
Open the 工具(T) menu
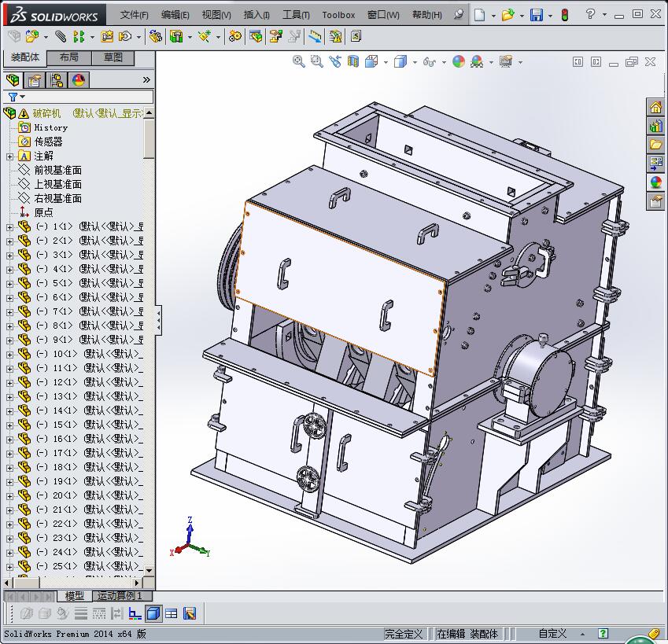(296, 15)
